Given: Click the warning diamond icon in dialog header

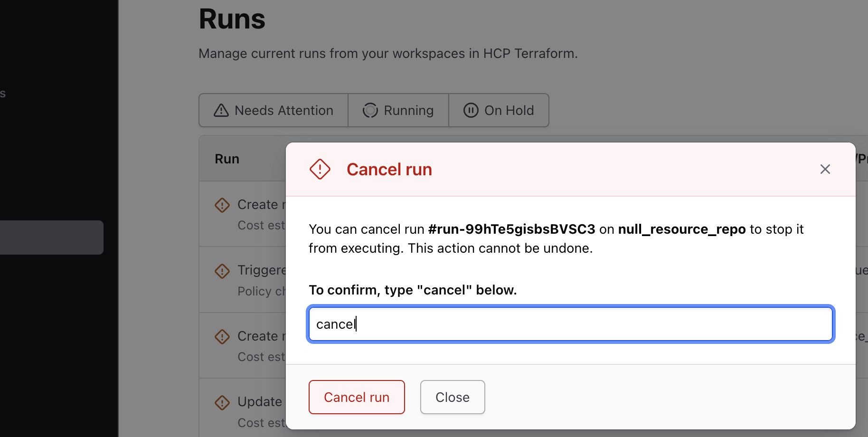Looking at the screenshot, I should [x=320, y=169].
